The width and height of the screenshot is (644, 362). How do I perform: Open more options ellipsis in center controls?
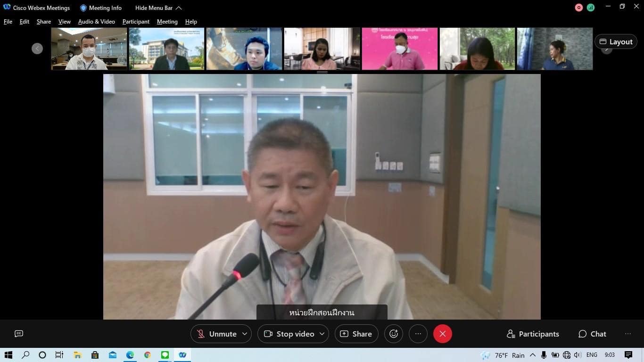[x=418, y=334]
